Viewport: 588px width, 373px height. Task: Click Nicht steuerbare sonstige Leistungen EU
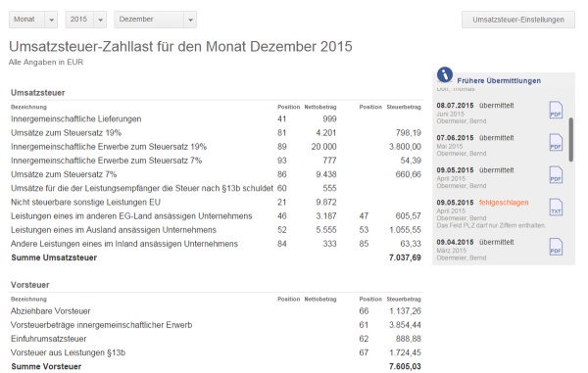pyautogui.click(x=85, y=203)
